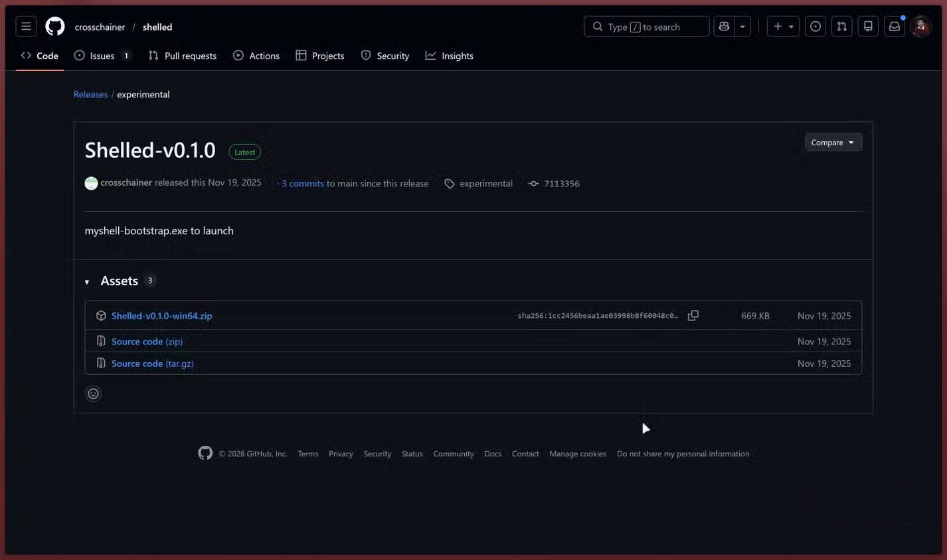Switch to the Security tab

coord(385,56)
